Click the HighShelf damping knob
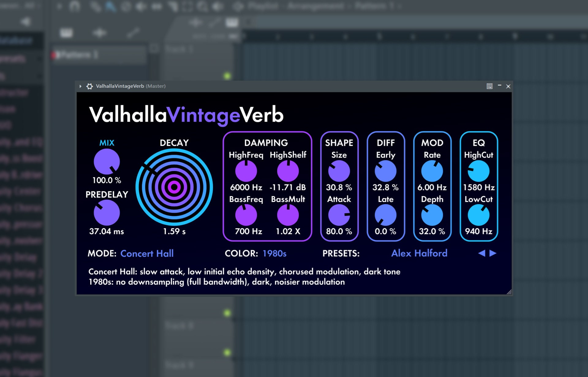Screen dimensions: 588x377 [288, 171]
